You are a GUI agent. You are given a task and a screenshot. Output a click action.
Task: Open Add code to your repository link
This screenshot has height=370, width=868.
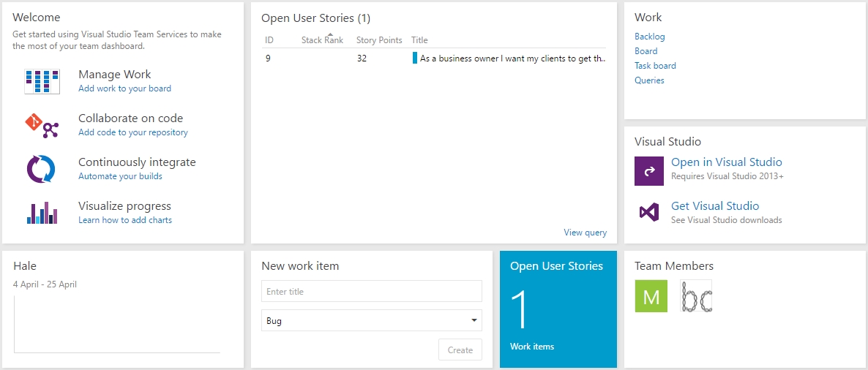(x=133, y=133)
